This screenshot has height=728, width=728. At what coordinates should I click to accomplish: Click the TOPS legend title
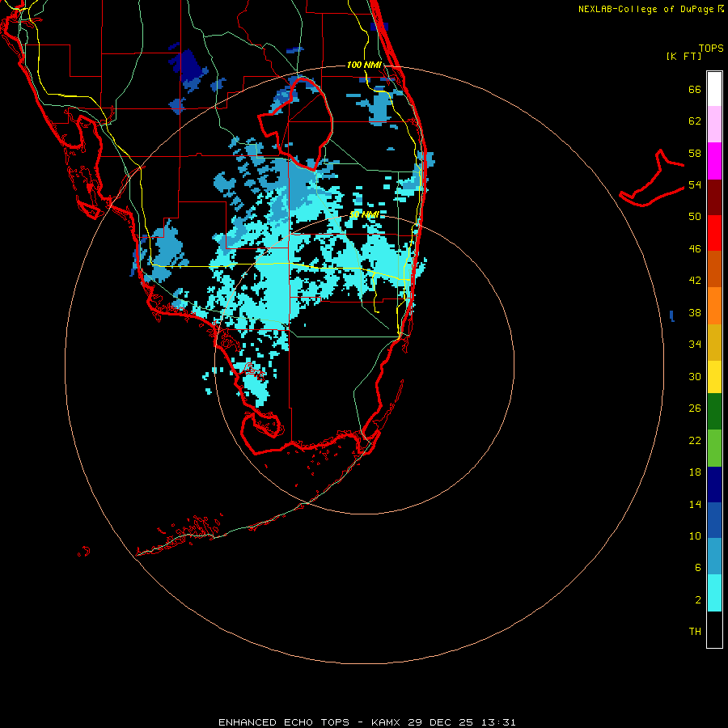[711, 48]
